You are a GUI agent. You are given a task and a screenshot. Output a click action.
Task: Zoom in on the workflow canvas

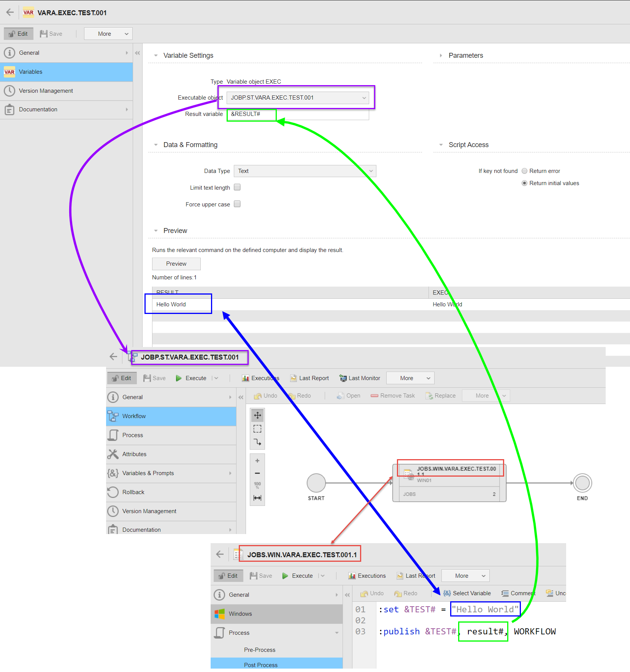tap(257, 460)
